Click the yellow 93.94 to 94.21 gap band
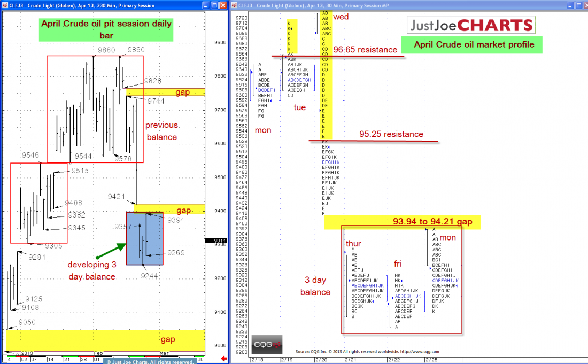Viewport: 588px width, 364px height. coord(402,221)
